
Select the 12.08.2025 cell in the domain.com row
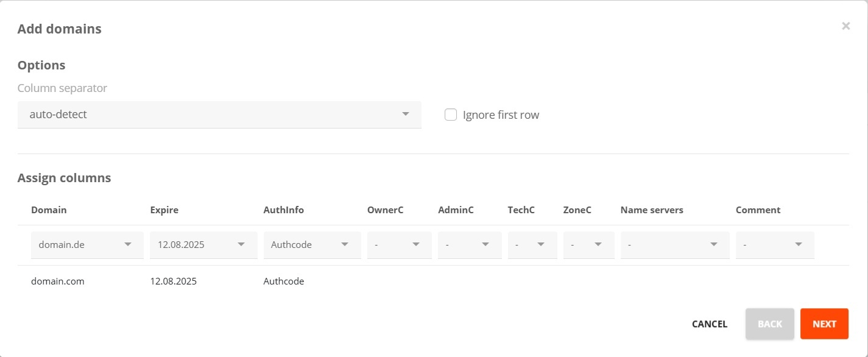[x=174, y=281]
